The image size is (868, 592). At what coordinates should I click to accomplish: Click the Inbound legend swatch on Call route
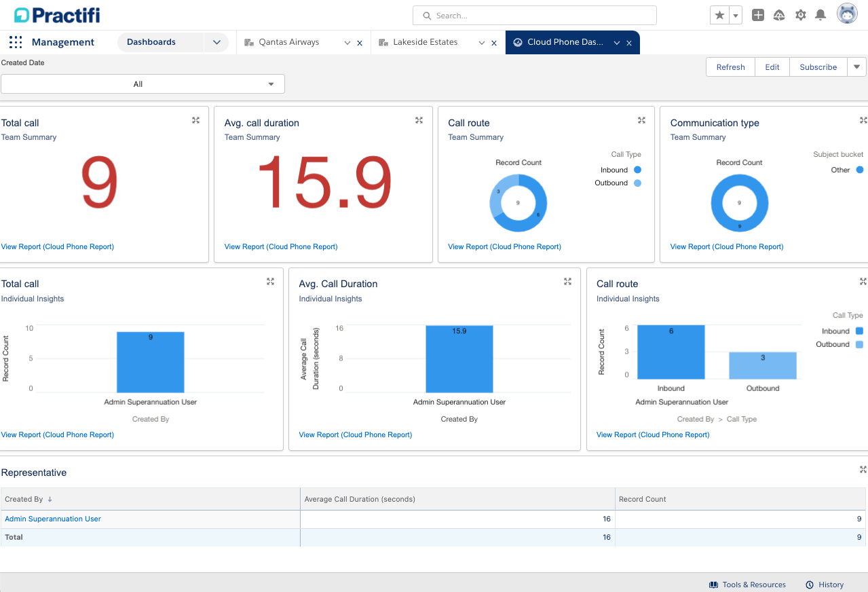coord(637,170)
